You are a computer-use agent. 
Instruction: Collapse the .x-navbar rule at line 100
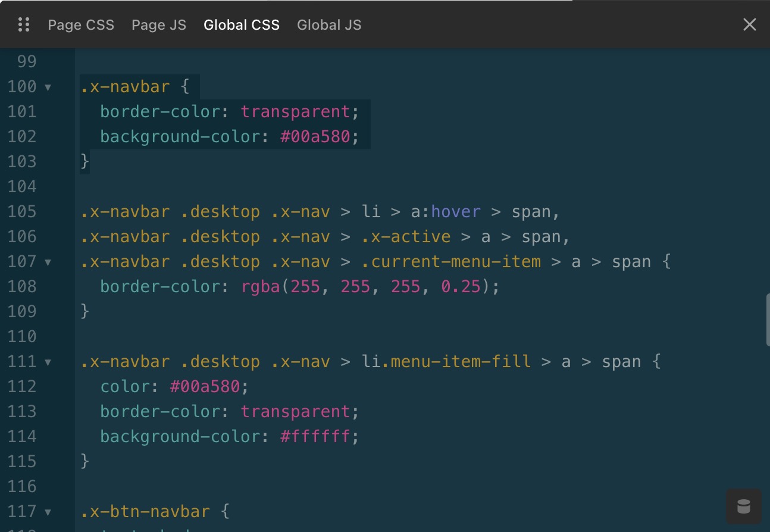click(x=48, y=87)
